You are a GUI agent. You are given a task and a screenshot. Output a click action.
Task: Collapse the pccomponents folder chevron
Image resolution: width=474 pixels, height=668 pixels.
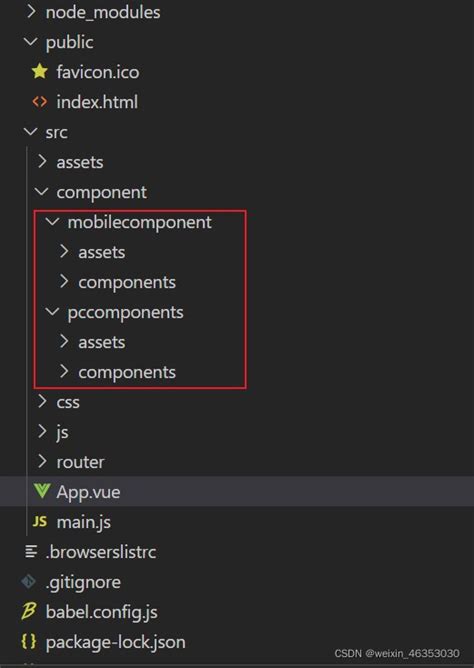point(52,311)
